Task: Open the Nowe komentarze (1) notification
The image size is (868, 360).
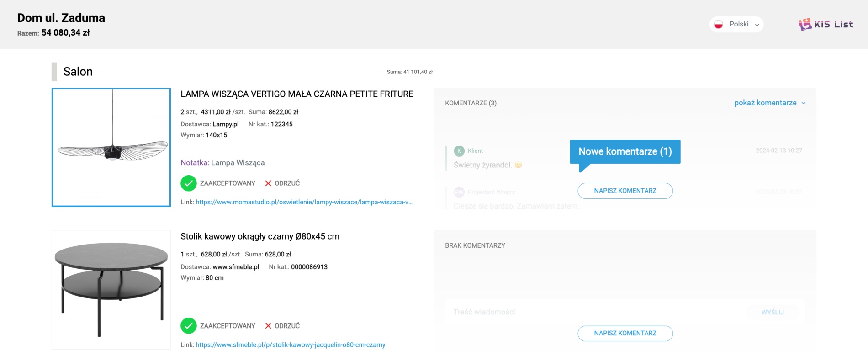Action: 625,151
